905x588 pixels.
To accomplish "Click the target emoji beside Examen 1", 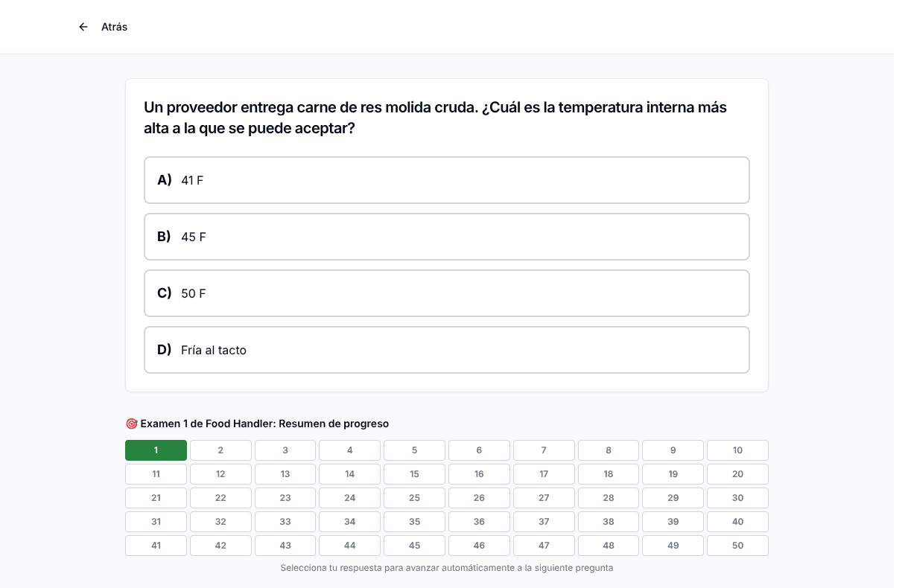I will [131, 424].
